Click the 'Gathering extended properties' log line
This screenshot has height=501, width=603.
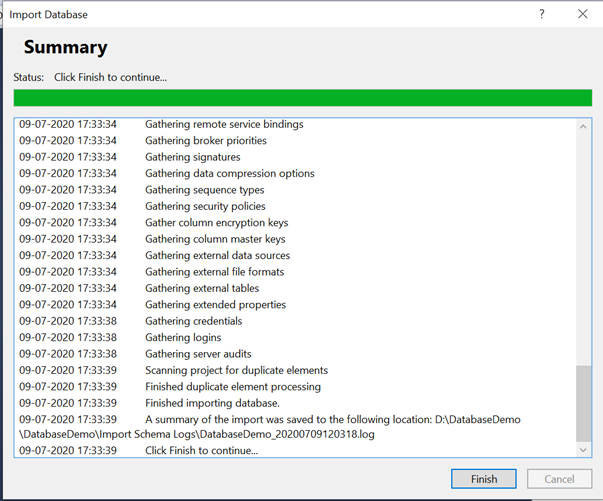215,305
